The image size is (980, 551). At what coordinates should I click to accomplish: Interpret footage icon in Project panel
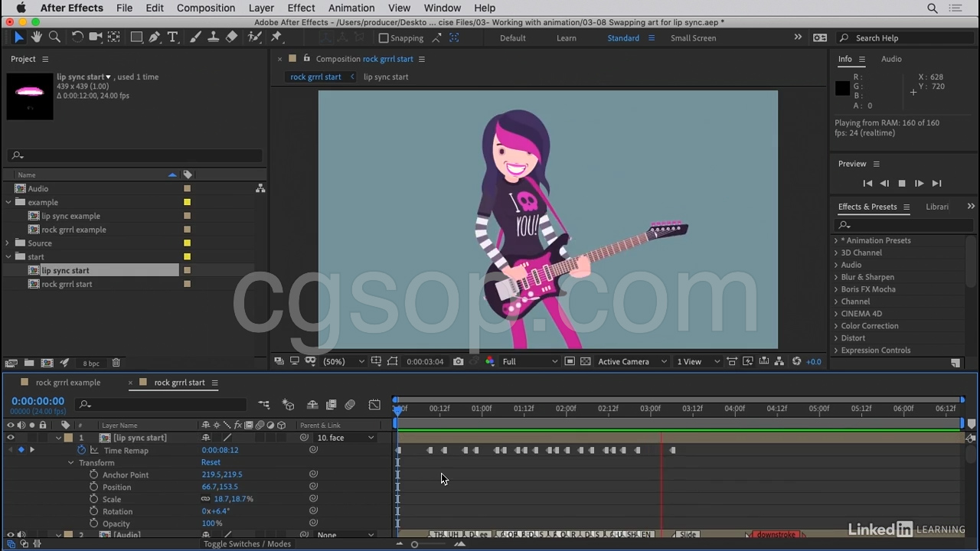[x=11, y=364]
